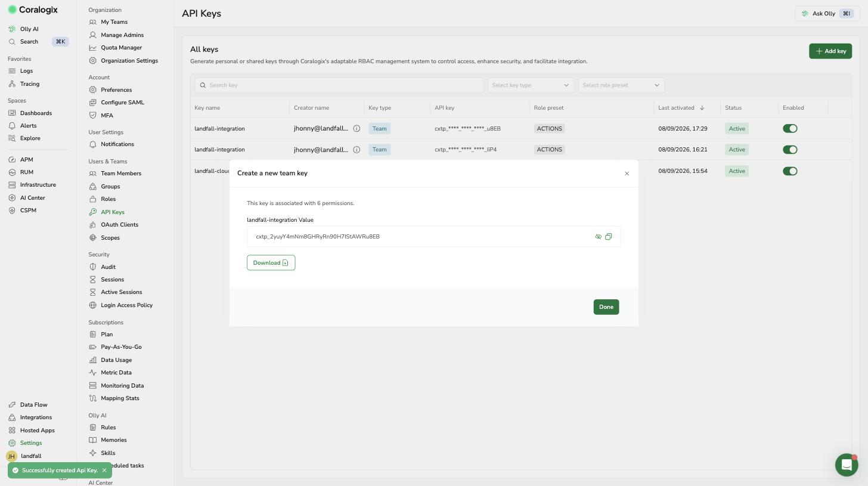Open the RUM icon
The width and height of the screenshot is (868, 486).
coord(12,172)
